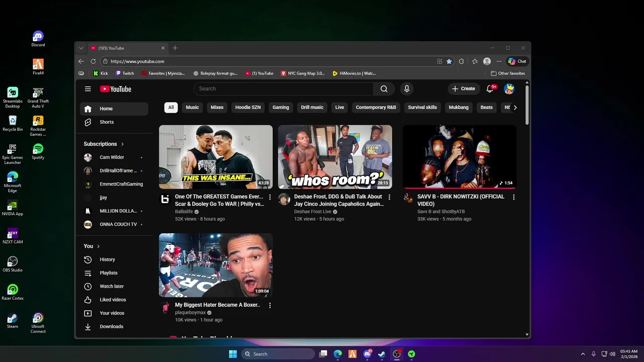Viewport: 644px width, 362px height.
Task: Select the Music filter chip
Action: point(192,108)
